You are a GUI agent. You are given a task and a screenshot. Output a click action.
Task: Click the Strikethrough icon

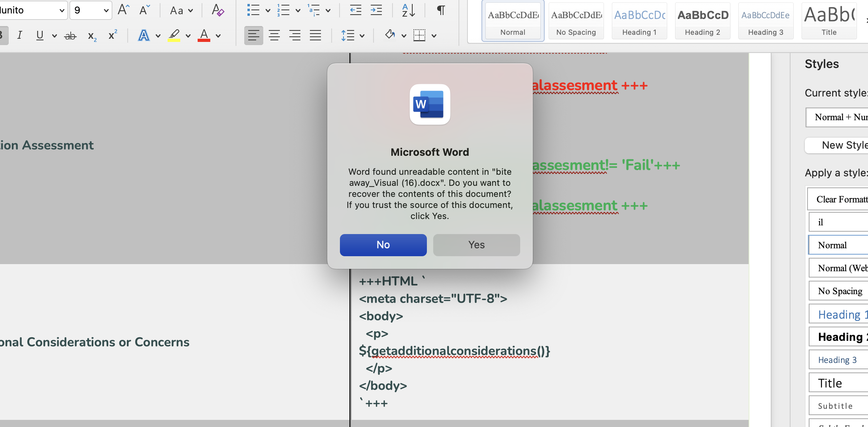point(71,35)
